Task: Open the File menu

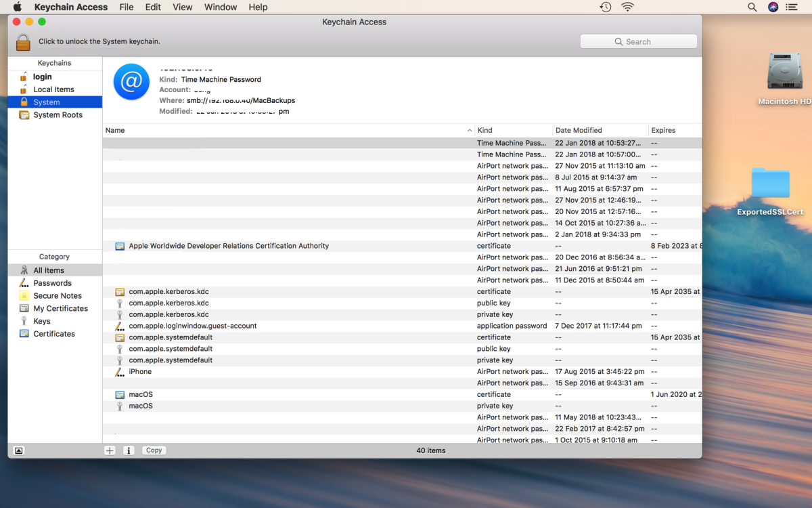Action: (x=127, y=7)
